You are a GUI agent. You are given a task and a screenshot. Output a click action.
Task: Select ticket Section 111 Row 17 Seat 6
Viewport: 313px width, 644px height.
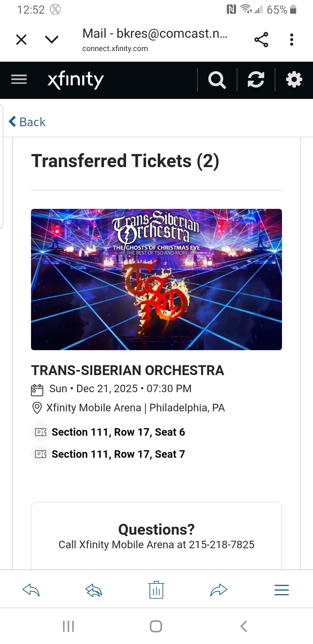coord(118,432)
